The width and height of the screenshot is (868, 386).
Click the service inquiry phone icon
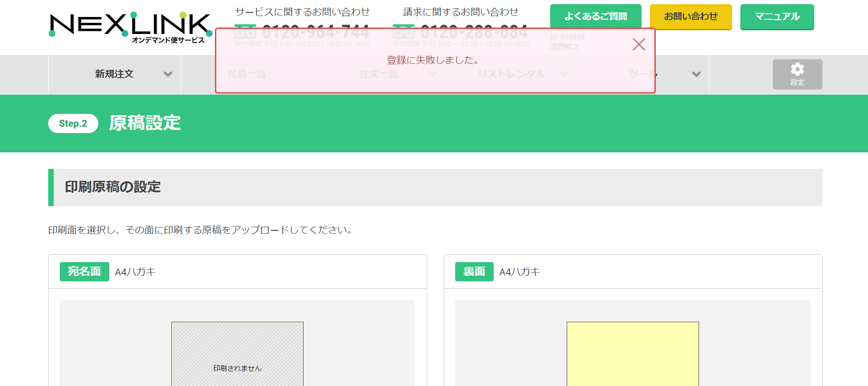point(245,31)
